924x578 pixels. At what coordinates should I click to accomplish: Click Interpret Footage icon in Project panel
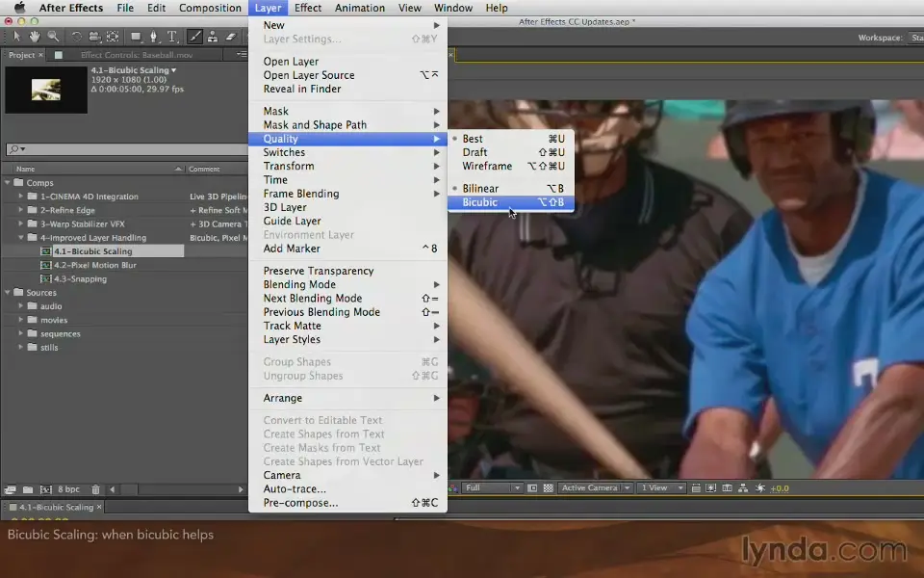pyautogui.click(x=10, y=489)
